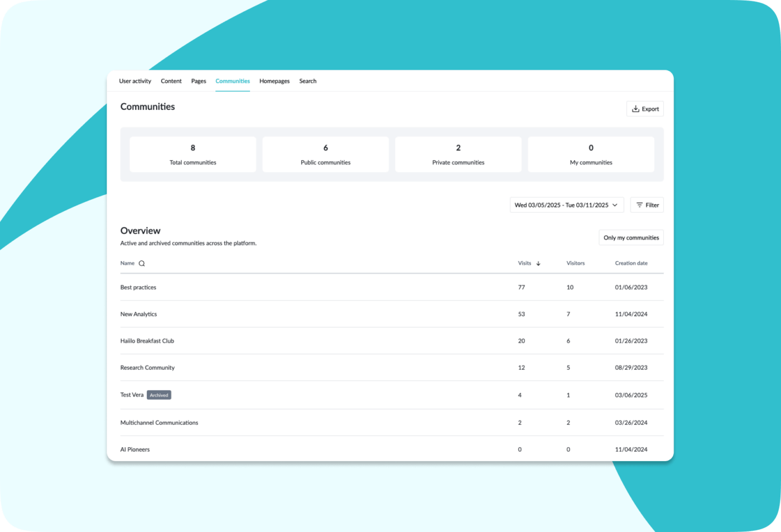Click the 77 visits value for Best practices
The image size is (781, 532).
(522, 288)
